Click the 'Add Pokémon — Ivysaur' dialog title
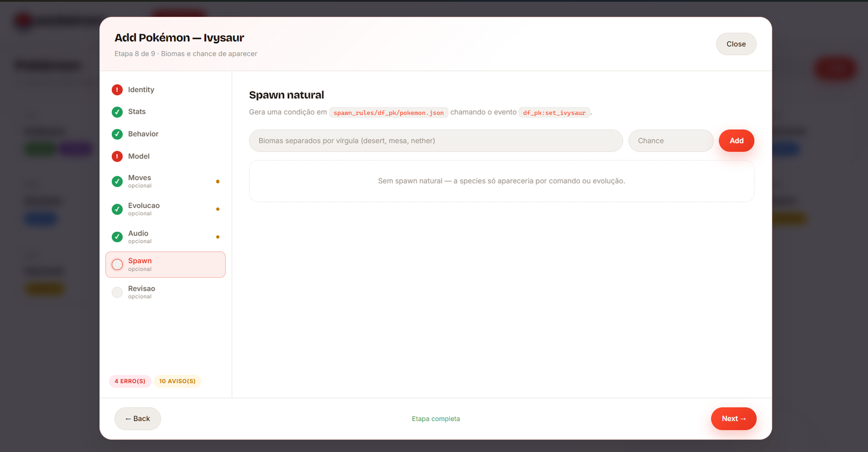 pos(179,37)
